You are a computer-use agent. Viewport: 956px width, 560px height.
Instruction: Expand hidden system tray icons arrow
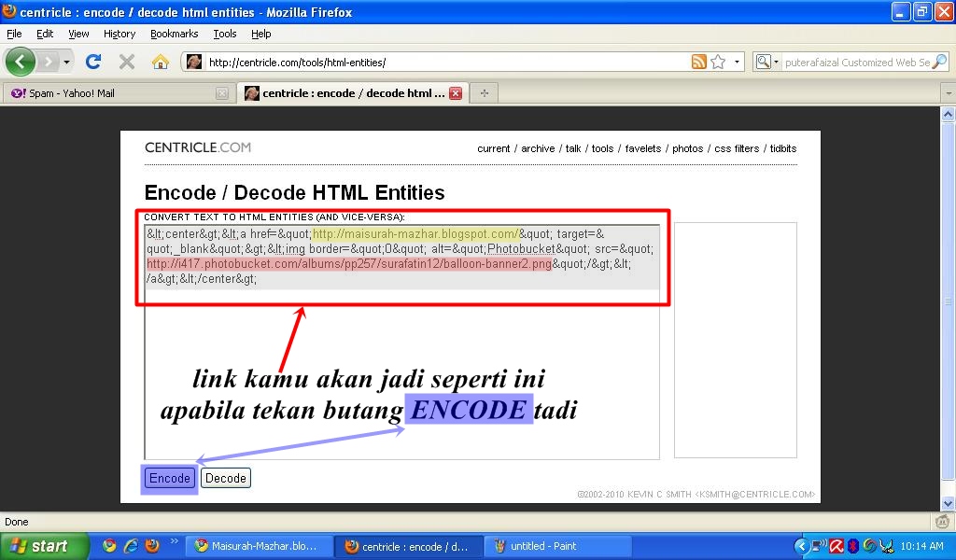[x=802, y=546]
